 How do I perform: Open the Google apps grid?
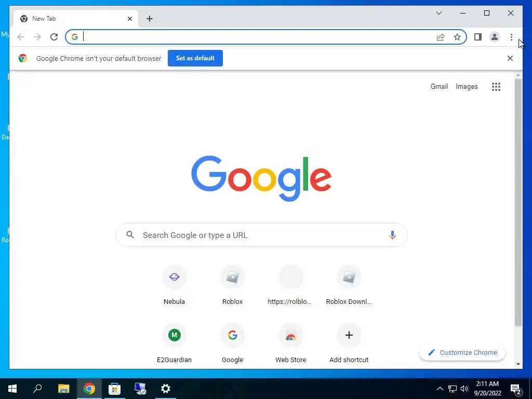coord(496,87)
